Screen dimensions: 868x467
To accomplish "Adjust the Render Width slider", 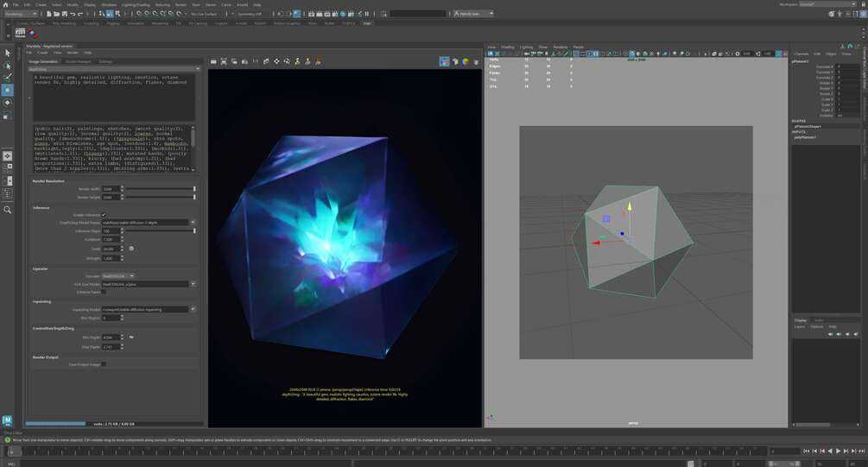I will pos(162,189).
